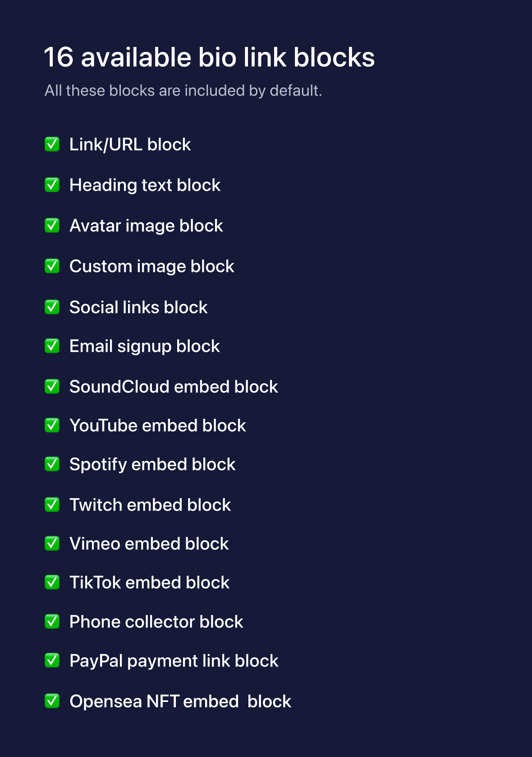Image resolution: width=532 pixels, height=757 pixels.
Task: Click the checkmark beside PayPal payment link block
Action: point(52,660)
